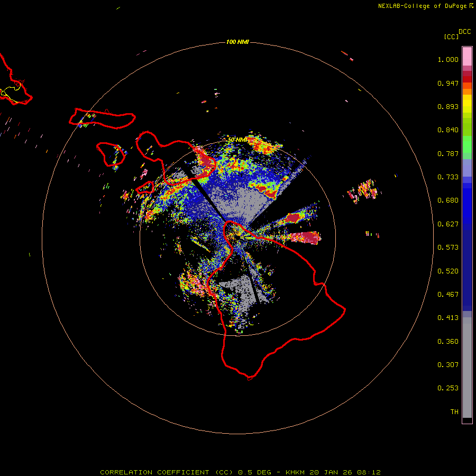Click the 100 NMI range ring label
Screen dimensions: 476x476
(x=237, y=42)
